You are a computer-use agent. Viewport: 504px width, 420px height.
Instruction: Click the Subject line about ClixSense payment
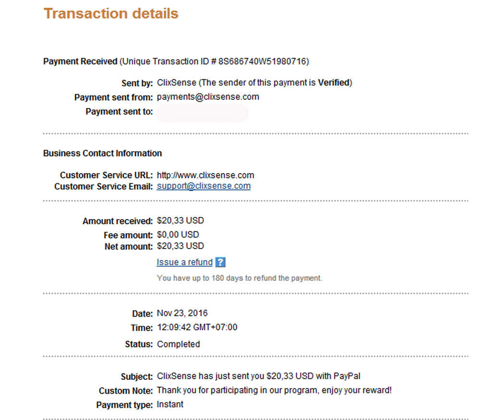[258, 376]
